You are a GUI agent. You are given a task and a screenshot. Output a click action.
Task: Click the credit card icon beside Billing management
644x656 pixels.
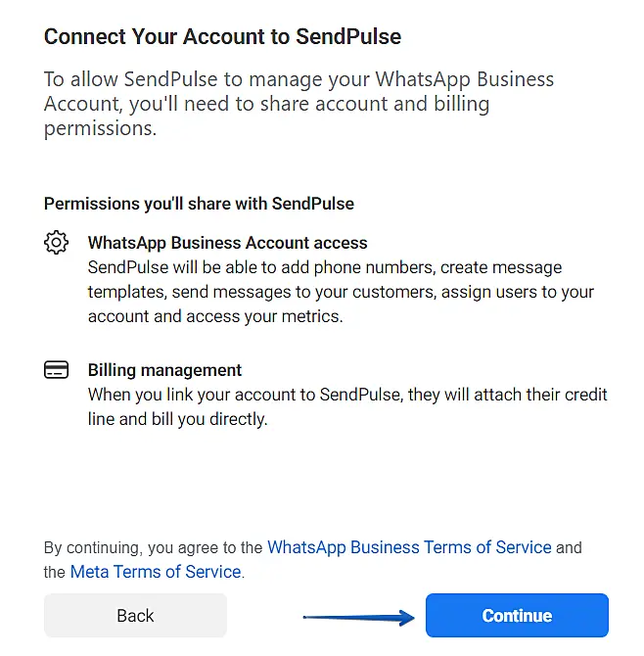57,370
